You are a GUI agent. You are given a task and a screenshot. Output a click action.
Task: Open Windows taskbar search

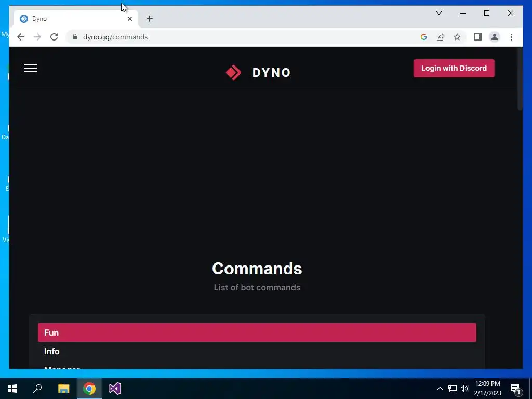click(x=37, y=389)
